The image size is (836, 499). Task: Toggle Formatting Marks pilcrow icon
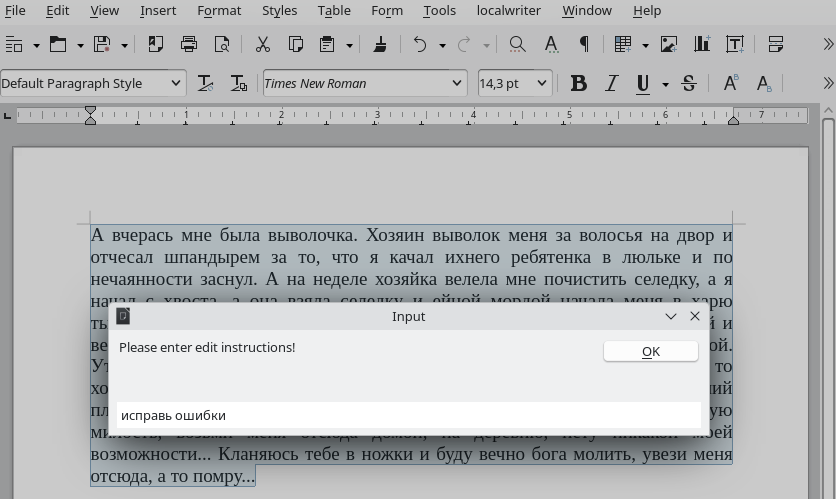(584, 44)
